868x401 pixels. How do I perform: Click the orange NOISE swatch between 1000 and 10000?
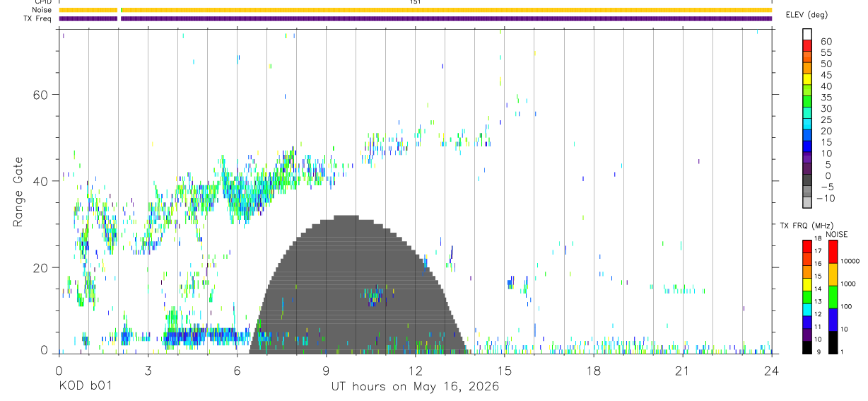tap(833, 274)
